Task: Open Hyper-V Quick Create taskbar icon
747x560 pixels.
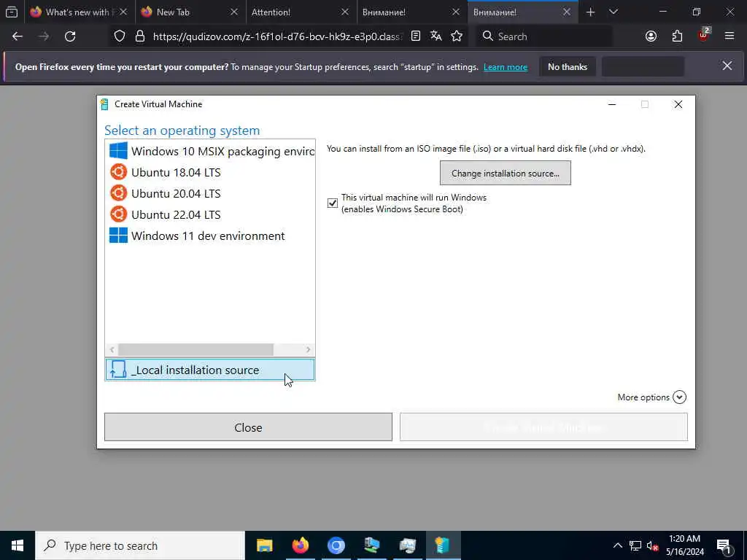Action: (x=443, y=545)
